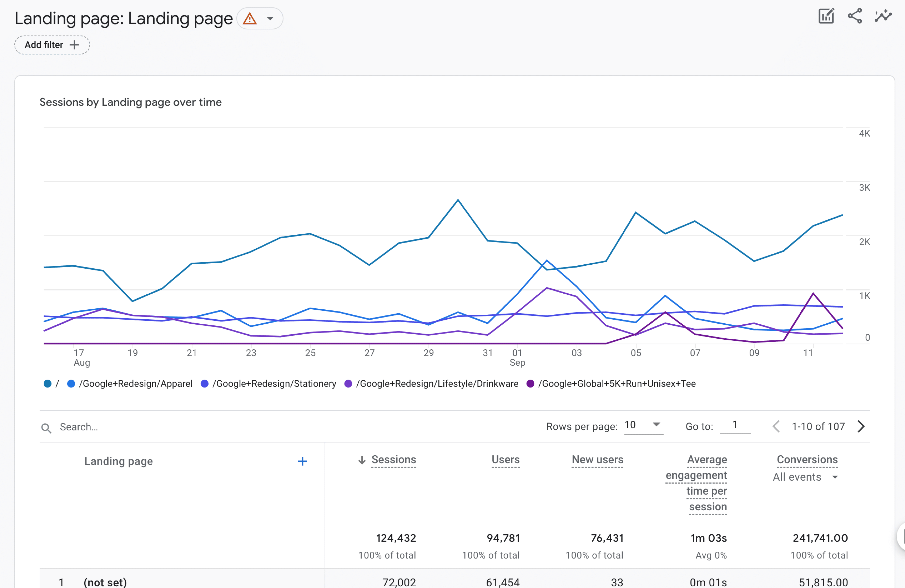
Task: Click the Add filter button
Action: (x=52, y=45)
